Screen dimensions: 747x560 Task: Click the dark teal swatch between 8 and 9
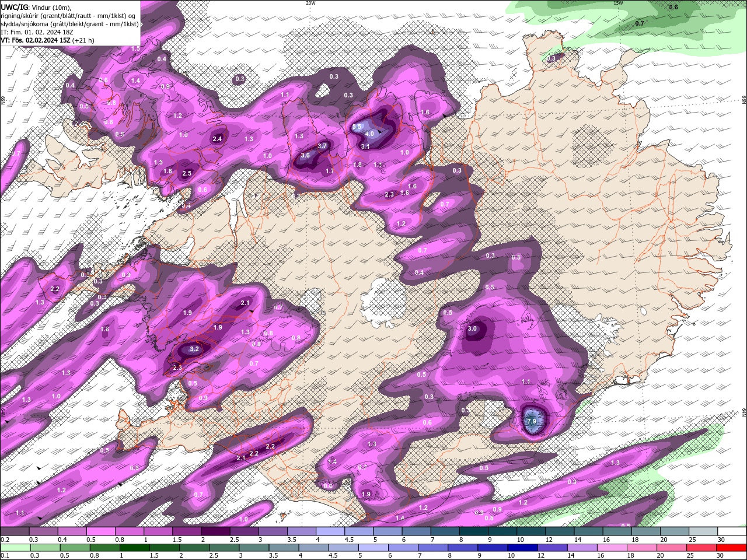pyautogui.click(x=473, y=531)
